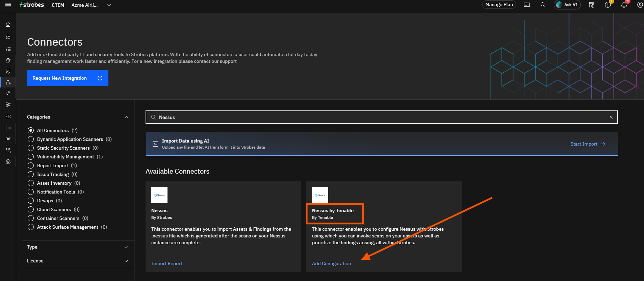Image resolution: width=644 pixels, height=281 pixels.
Task: Click the Nessus by Tenable connector logo
Action: [320, 195]
